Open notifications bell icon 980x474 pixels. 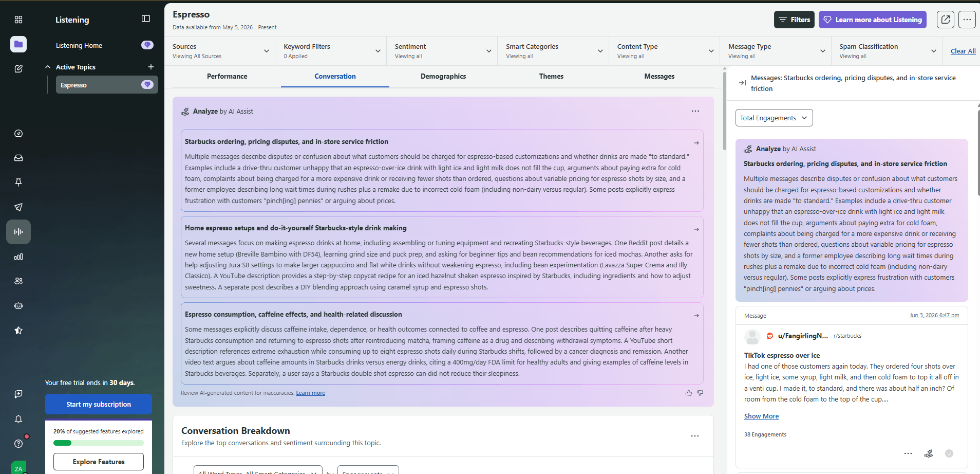[18, 419]
